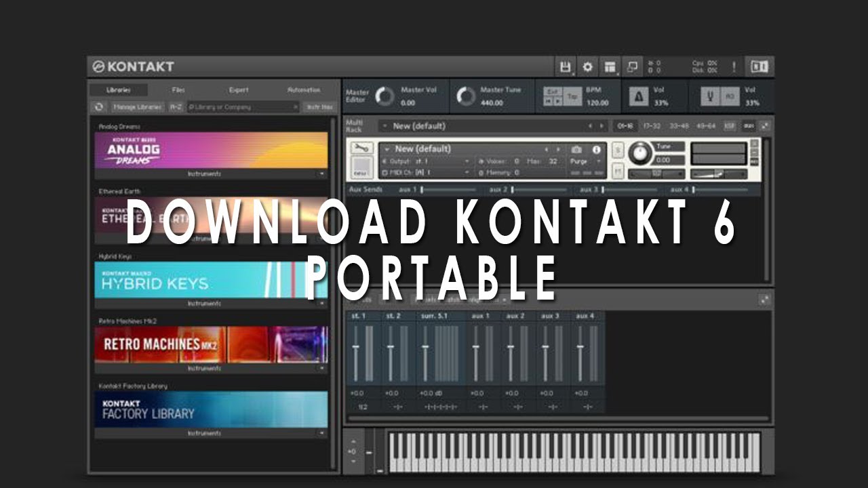
Task: Select rack page 01-16
Action: (x=624, y=126)
